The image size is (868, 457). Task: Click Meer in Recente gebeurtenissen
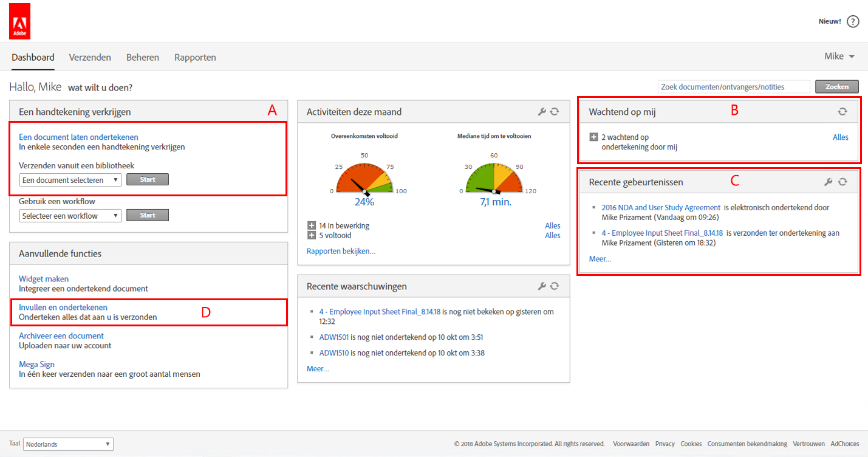pyautogui.click(x=600, y=259)
